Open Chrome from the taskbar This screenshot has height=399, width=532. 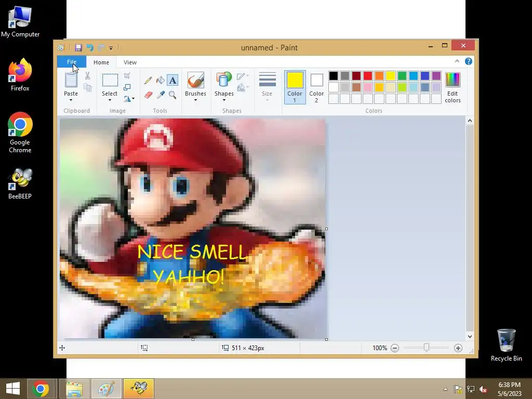41,389
